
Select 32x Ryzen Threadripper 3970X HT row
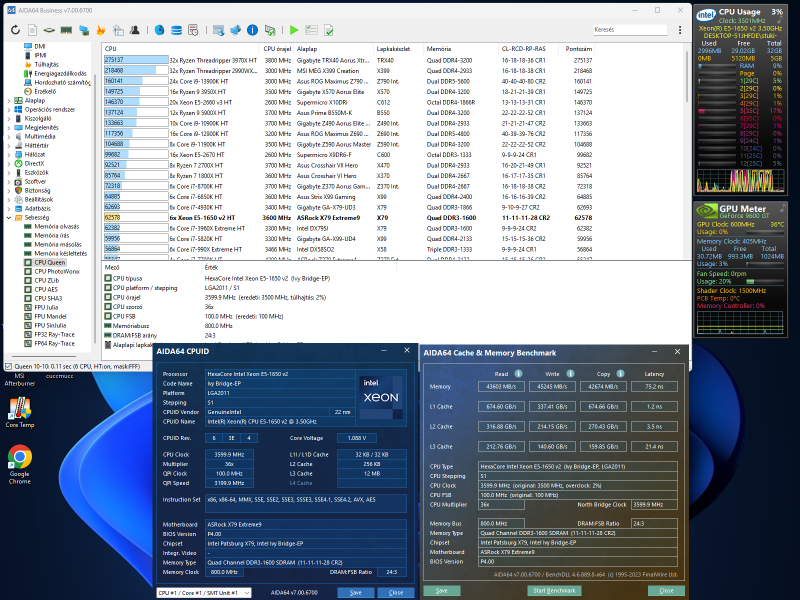(x=348, y=60)
